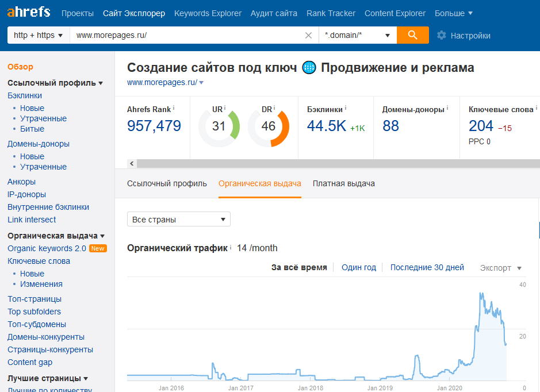
Task: Open Анкоры in the sidebar
Action: click(x=21, y=182)
